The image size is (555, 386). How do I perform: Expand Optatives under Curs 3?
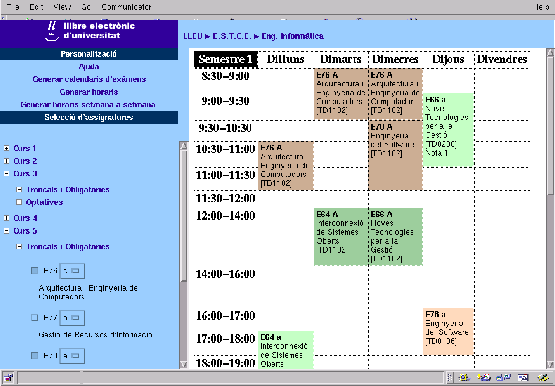point(19,202)
